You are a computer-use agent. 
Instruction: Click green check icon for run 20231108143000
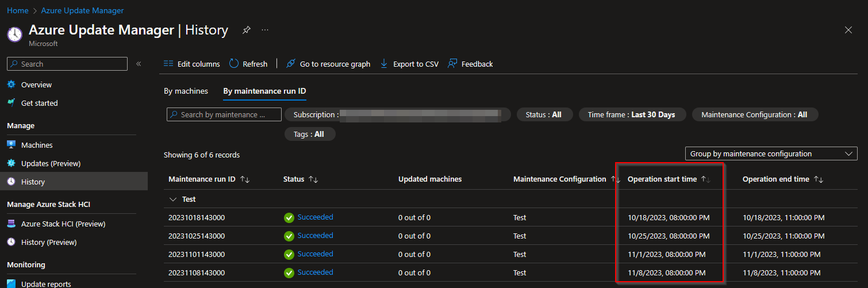289,273
